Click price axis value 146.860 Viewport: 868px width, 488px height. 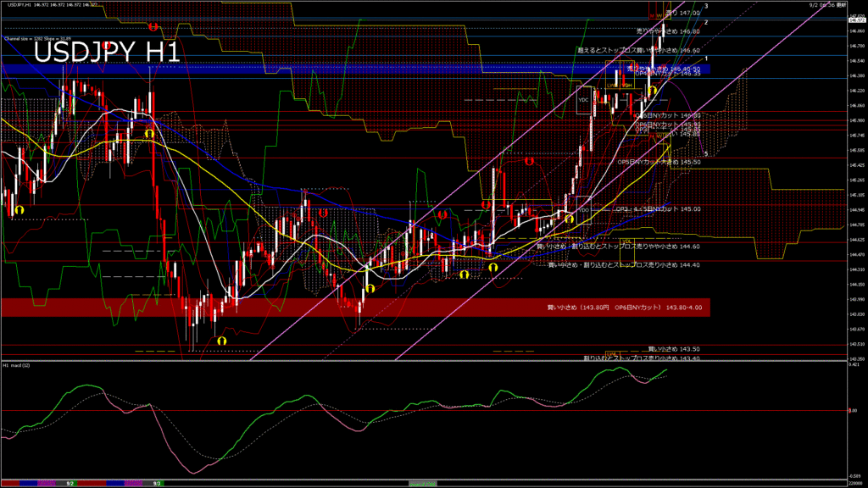tap(857, 31)
